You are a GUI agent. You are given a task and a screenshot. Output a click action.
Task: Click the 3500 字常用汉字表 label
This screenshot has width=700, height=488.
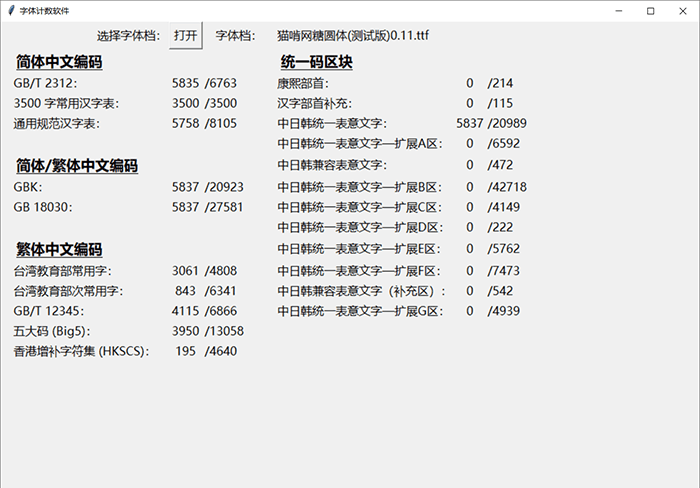coord(66,103)
